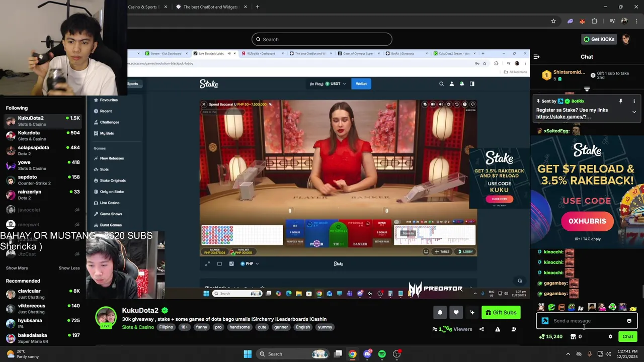Click the 15,240 channel points icon
Image resolution: width=644 pixels, height=362 pixels.
tap(542, 336)
